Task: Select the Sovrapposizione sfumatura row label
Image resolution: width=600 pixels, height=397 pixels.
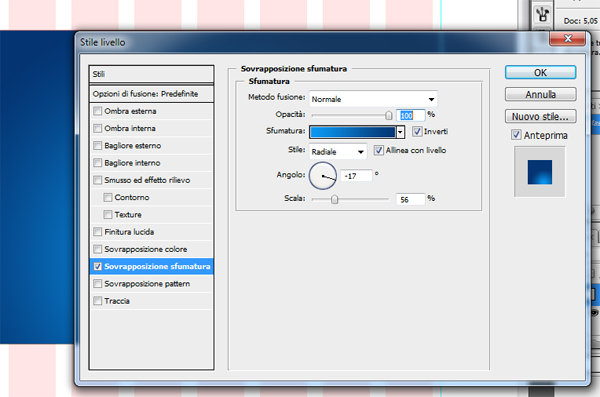Action: pyautogui.click(x=157, y=266)
